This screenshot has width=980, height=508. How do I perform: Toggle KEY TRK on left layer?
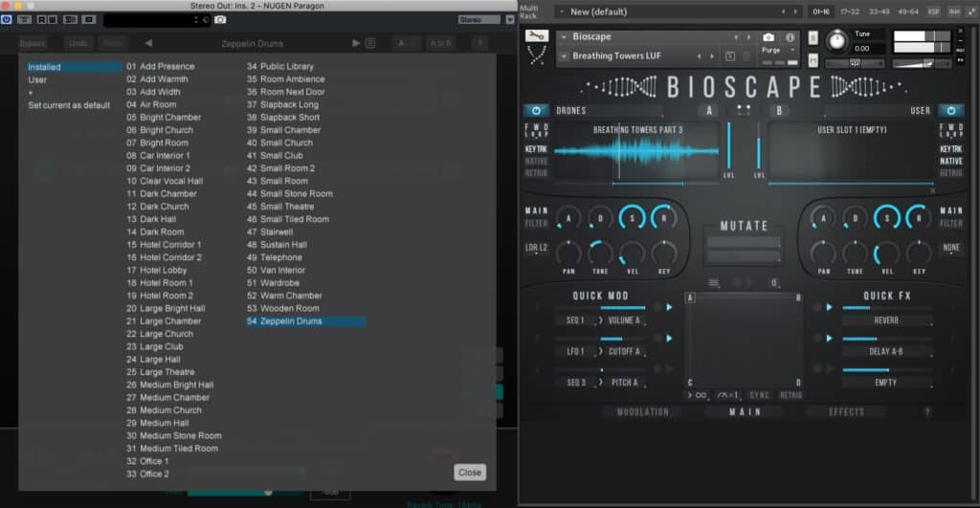pyautogui.click(x=536, y=149)
